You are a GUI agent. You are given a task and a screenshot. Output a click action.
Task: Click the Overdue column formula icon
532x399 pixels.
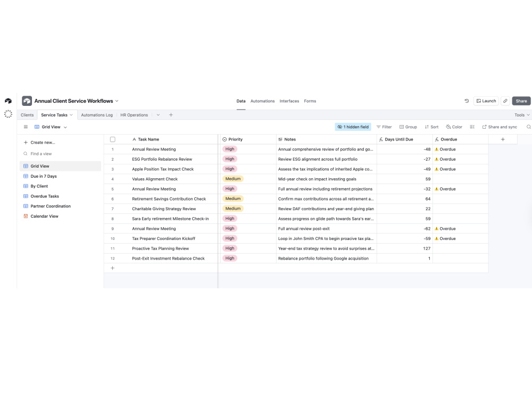(x=437, y=139)
